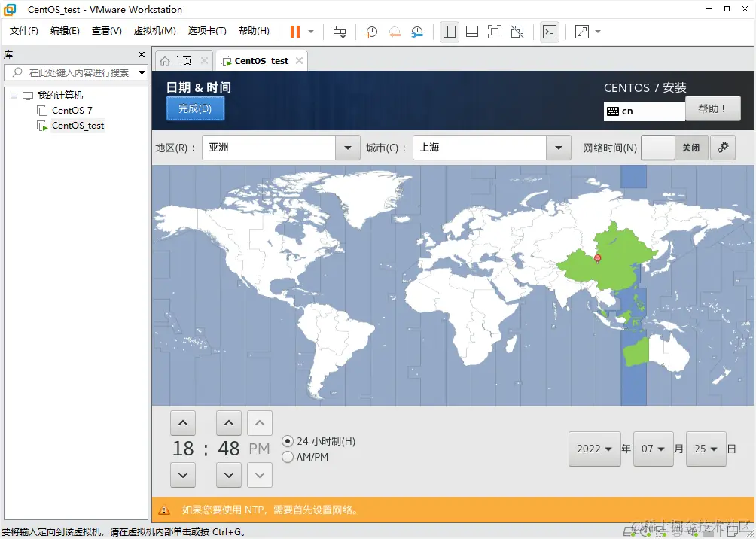Click the red location pin on map
The image size is (756, 539).
click(598, 258)
